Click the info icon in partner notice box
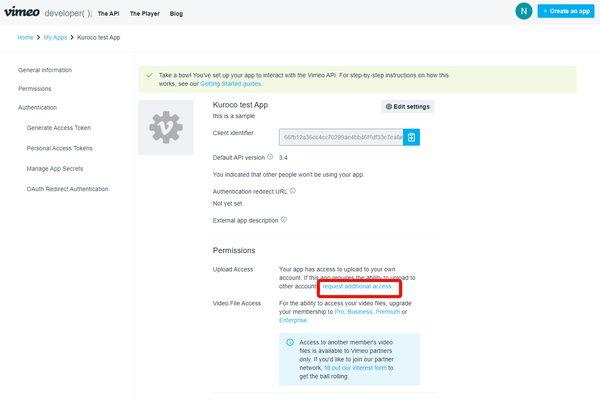 tap(290, 342)
